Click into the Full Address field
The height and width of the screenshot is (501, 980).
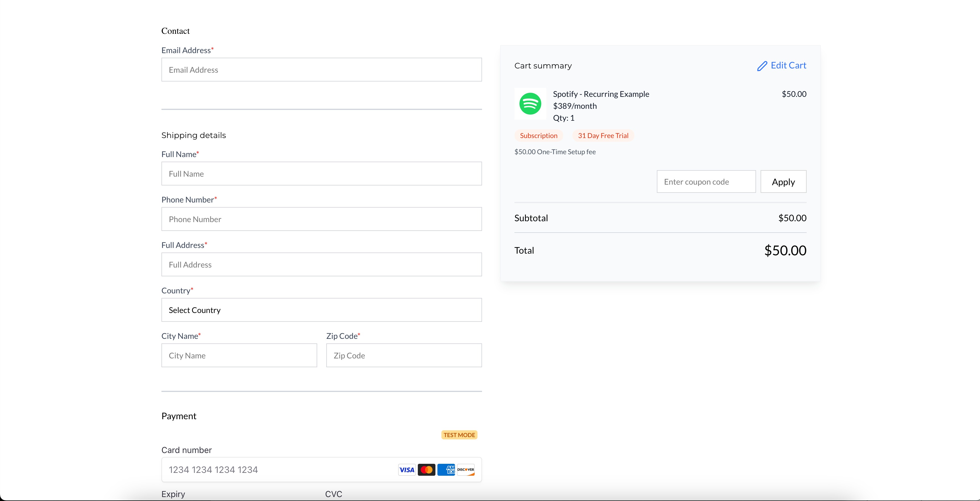(321, 265)
